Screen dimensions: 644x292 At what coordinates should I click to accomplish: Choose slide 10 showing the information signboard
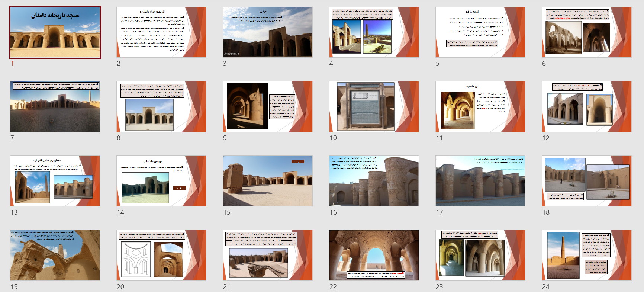coord(374,107)
